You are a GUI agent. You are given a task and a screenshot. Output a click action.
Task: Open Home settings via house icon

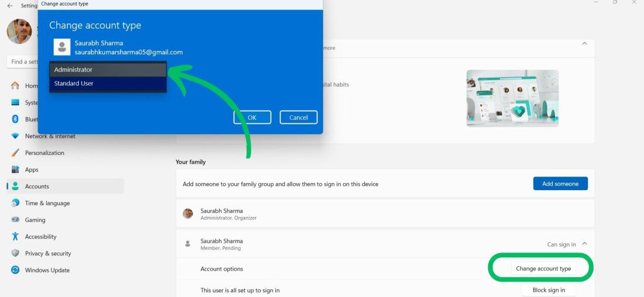tap(15, 85)
